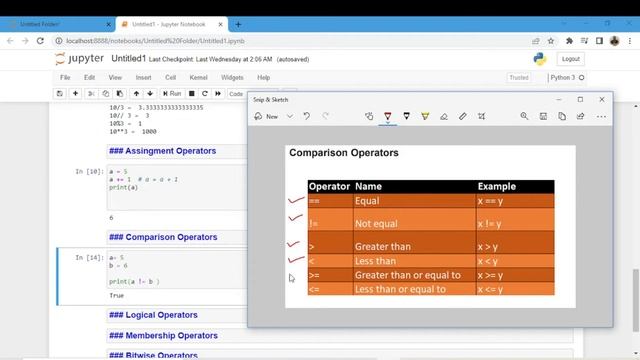Select the ruler tool in Snip & Sketch
This screenshot has height=360, width=640.
point(462,116)
